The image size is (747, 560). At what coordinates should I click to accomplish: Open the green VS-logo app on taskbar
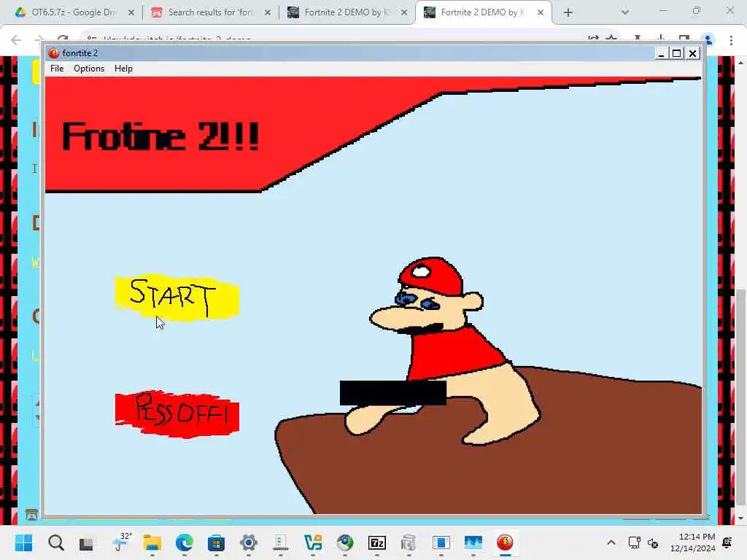click(313, 542)
